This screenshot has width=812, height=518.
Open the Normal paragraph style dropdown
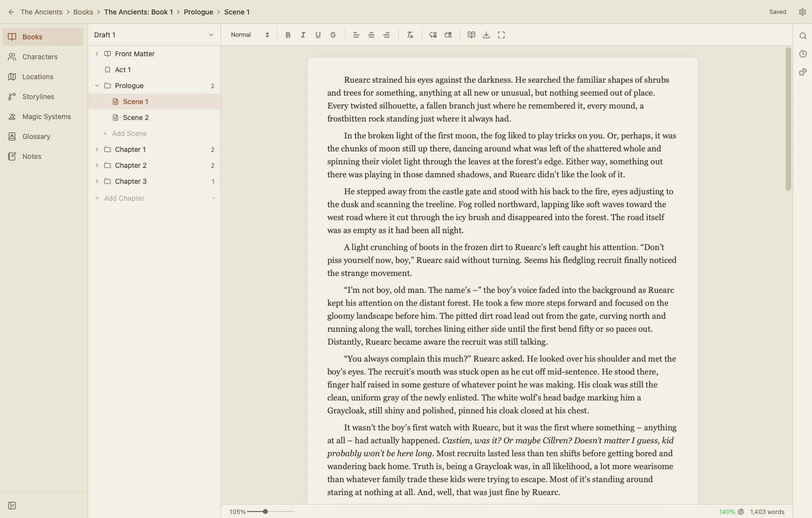click(x=250, y=35)
